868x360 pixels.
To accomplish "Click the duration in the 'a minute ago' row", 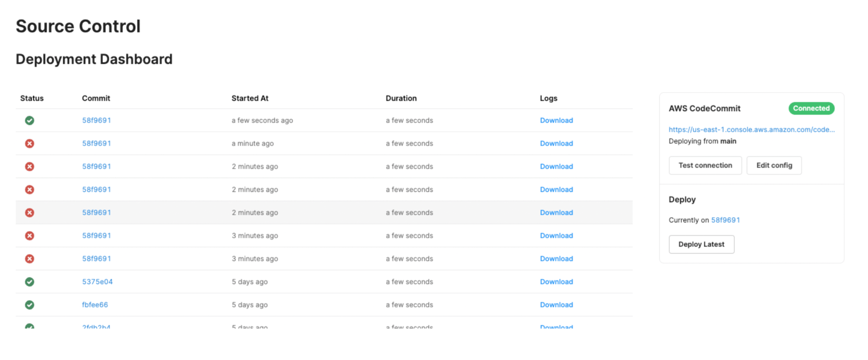I will [409, 143].
